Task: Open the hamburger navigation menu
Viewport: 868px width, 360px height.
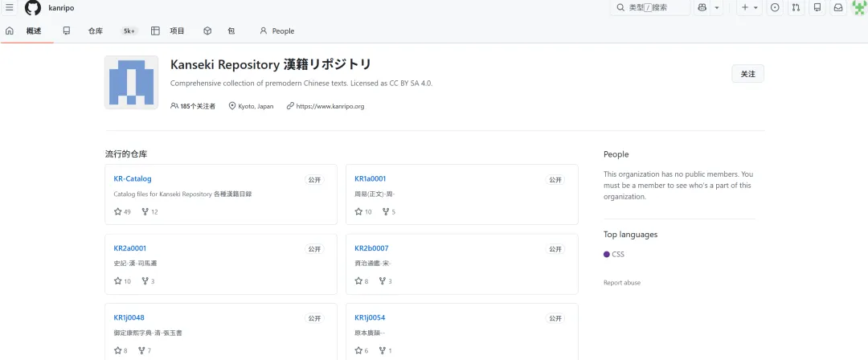Action: 10,8
